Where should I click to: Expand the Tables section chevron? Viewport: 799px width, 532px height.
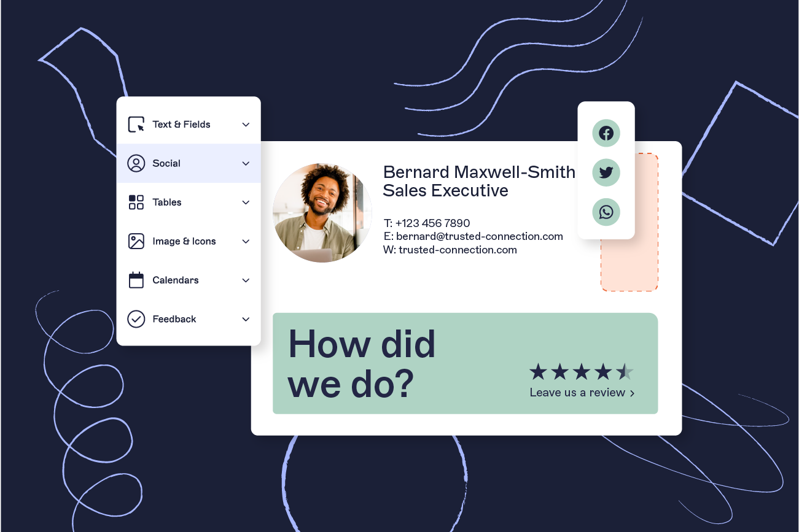tap(246, 202)
